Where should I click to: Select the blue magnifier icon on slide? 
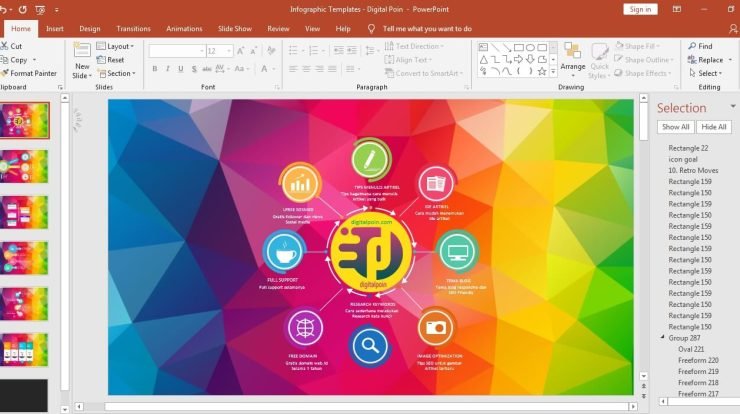pyautogui.click(x=370, y=346)
